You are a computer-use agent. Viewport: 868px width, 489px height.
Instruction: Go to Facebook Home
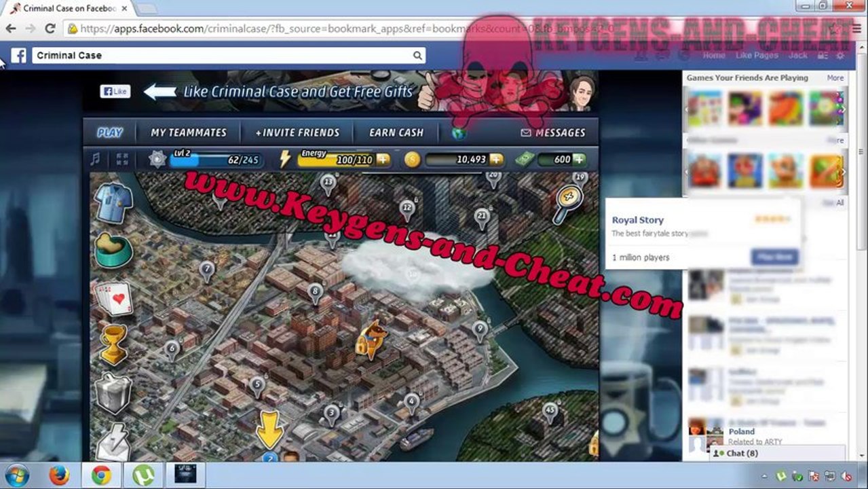714,55
